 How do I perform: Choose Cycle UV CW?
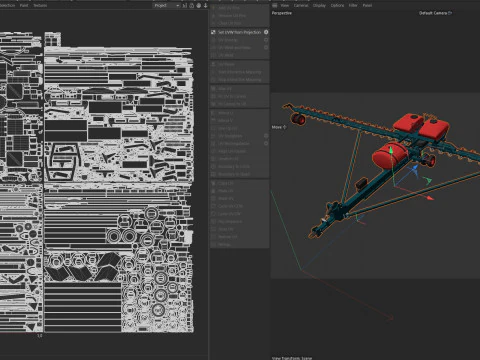[239, 214]
